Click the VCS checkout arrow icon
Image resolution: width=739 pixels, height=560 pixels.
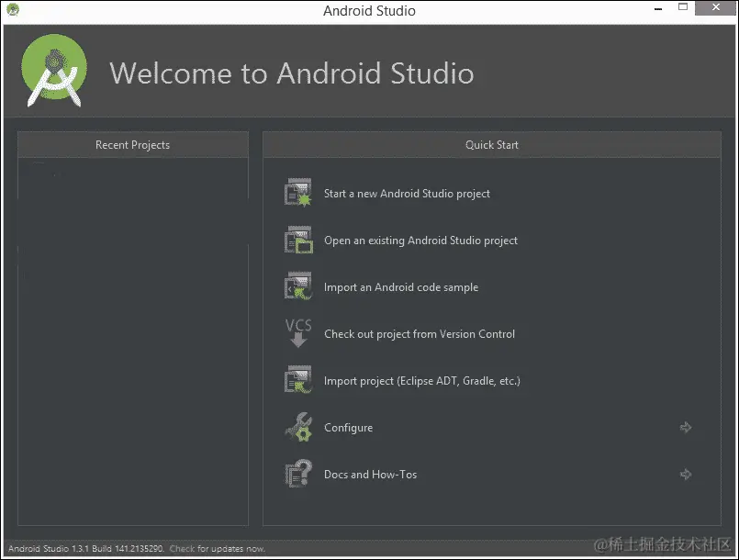[x=297, y=333]
